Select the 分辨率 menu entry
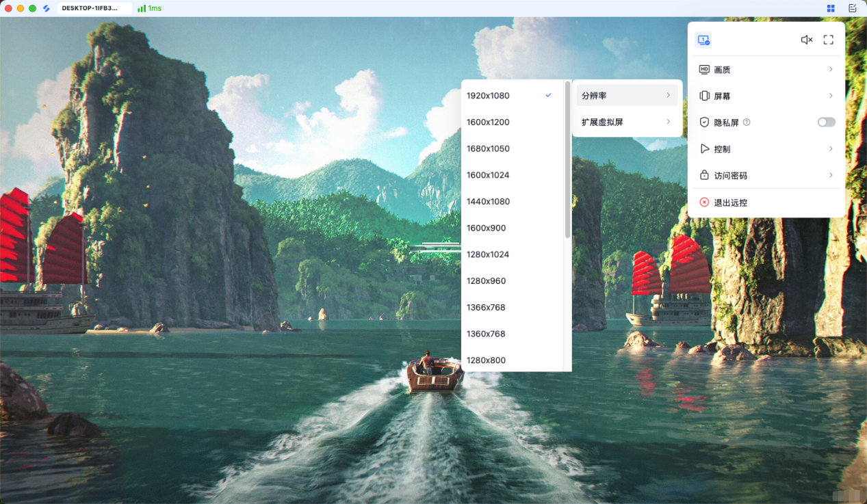This screenshot has width=867, height=504. (x=627, y=96)
